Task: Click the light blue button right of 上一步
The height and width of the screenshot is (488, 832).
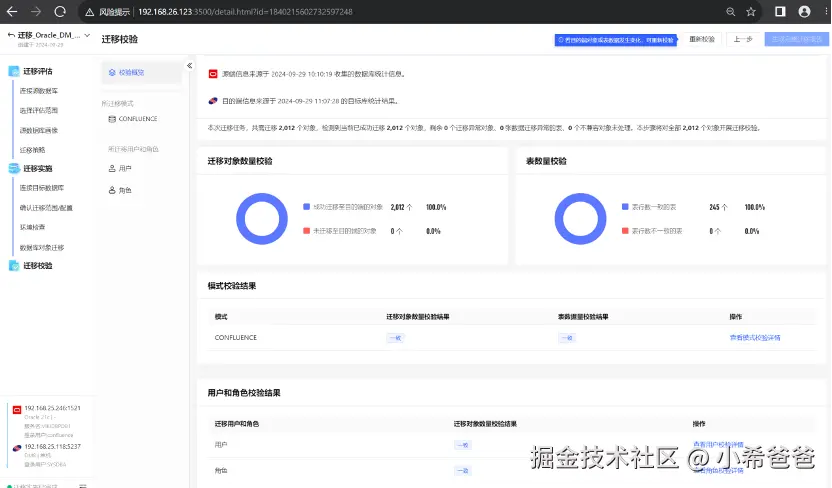Action: (x=796, y=39)
